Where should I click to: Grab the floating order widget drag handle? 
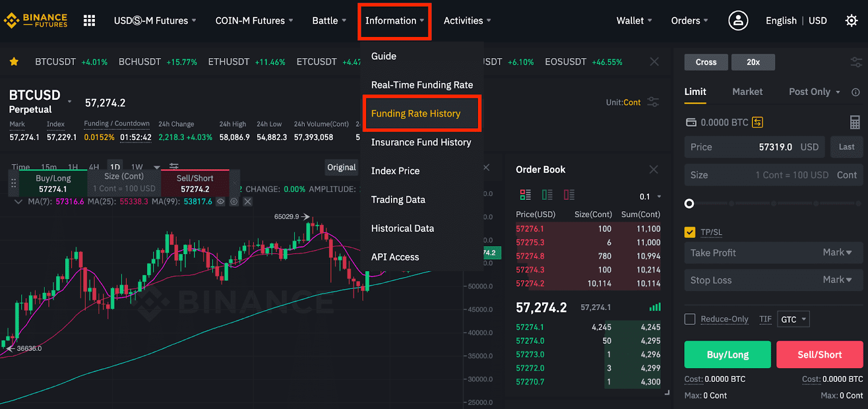14,184
